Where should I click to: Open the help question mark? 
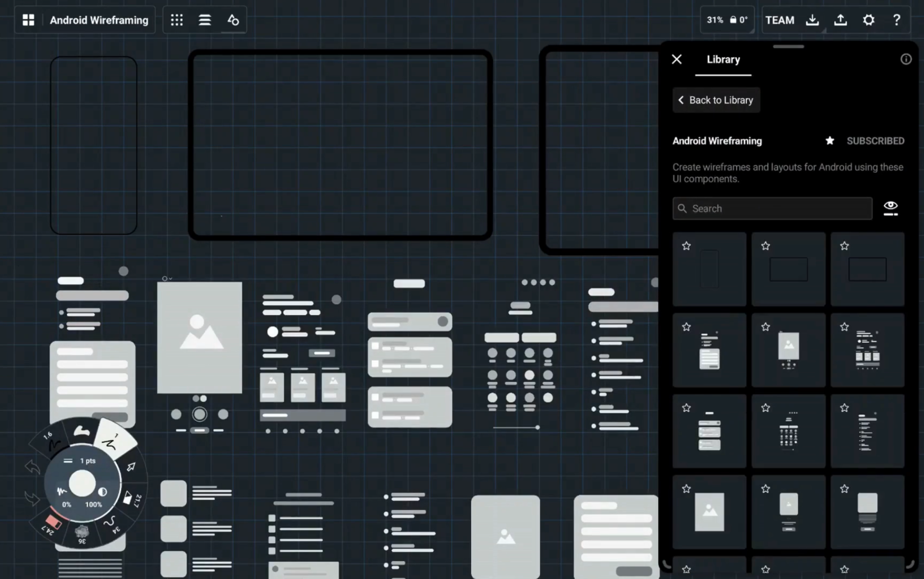pyautogui.click(x=896, y=20)
